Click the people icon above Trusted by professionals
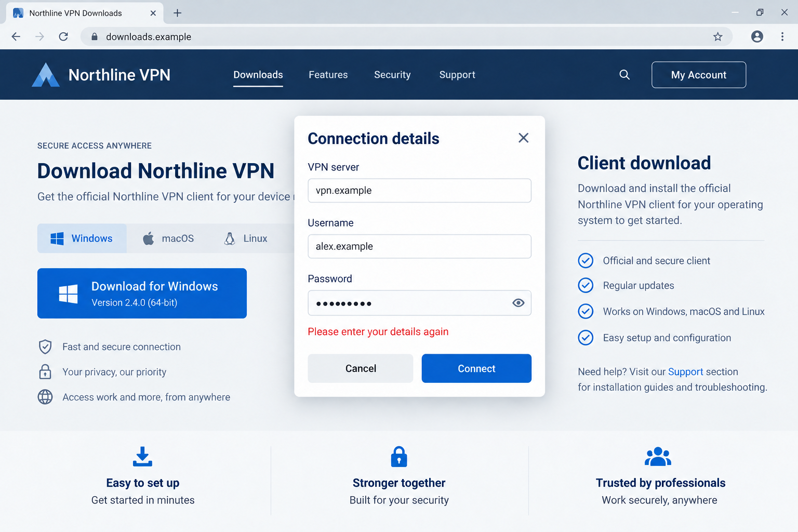 (658, 456)
